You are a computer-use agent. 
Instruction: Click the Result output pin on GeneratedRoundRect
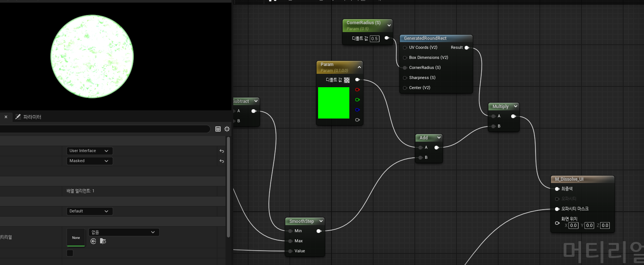coord(467,48)
